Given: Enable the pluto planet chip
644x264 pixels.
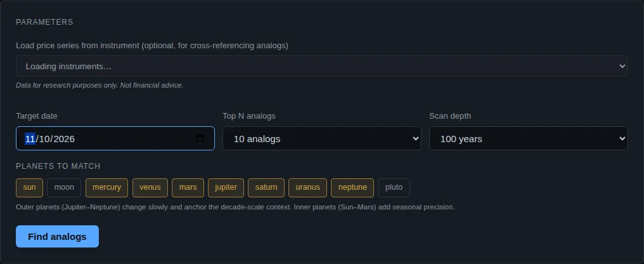Looking at the screenshot, I should (x=394, y=187).
